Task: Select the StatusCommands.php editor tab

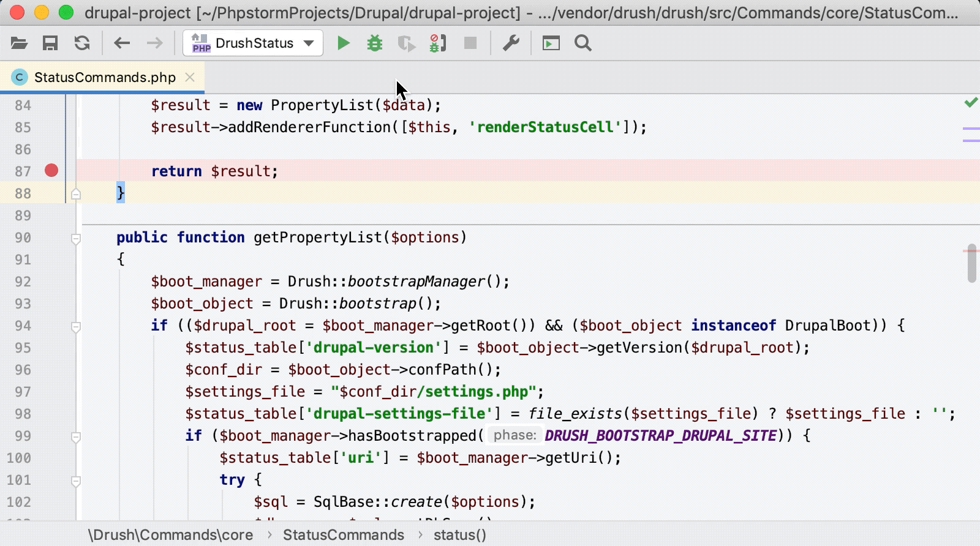Action: [104, 78]
